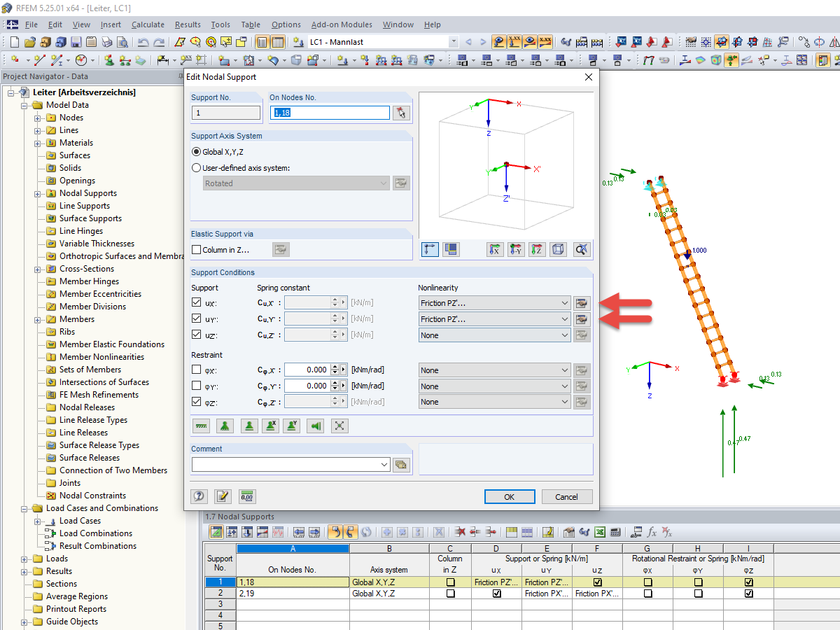Image resolution: width=840 pixels, height=630 pixels.
Task: Increase CφX value with the stepper arrow
Action: pos(334,367)
